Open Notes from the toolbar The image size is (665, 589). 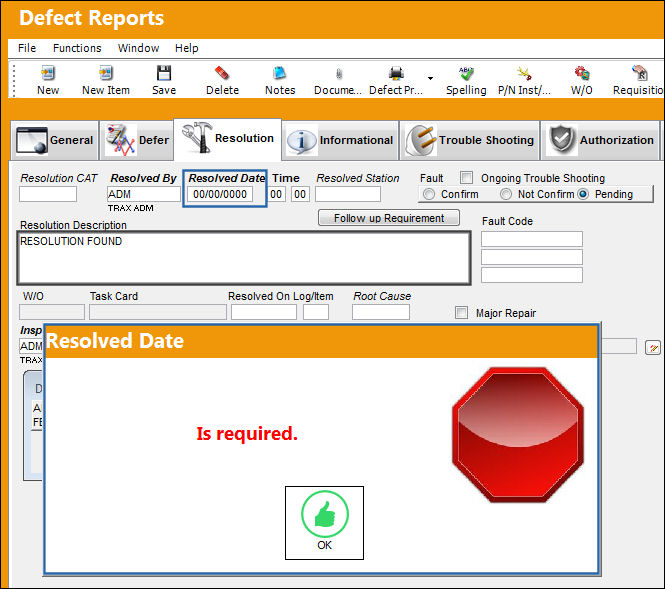pos(279,73)
